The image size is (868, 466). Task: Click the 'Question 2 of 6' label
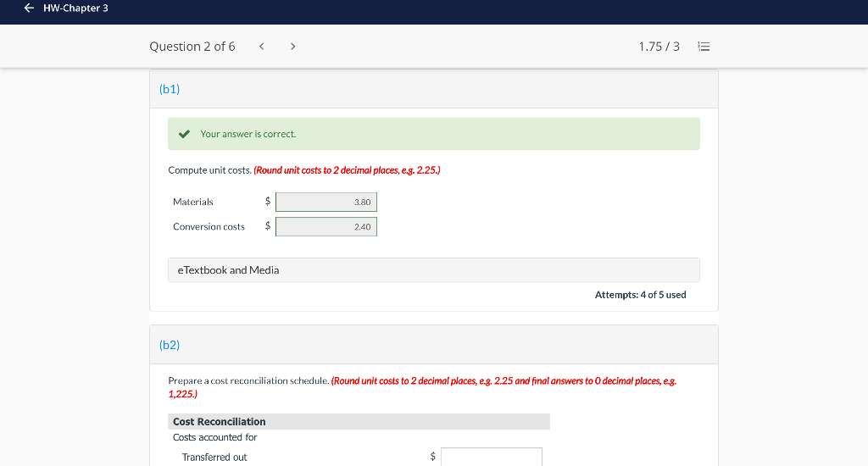tap(192, 47)
